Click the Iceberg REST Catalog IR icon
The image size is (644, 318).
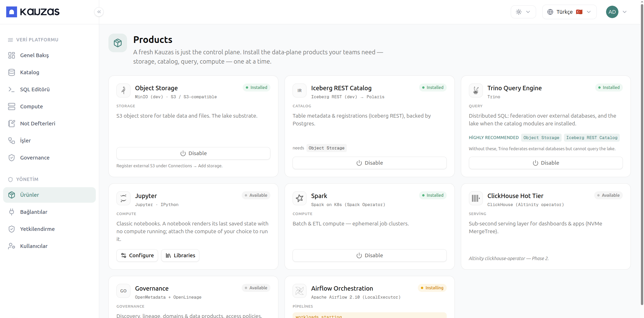pos(300,90)
